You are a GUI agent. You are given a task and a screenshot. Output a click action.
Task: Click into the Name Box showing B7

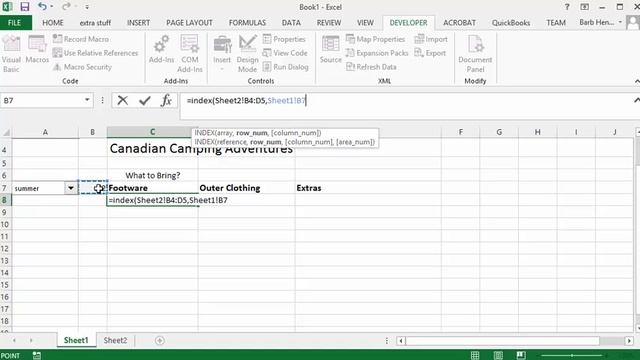coord(42,100)
